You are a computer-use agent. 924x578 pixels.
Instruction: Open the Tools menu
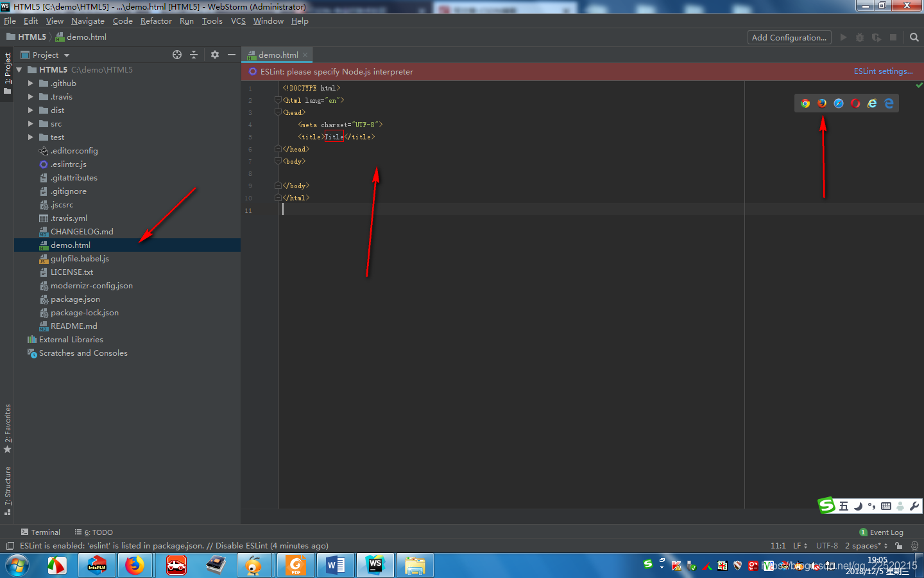coord(212,21)
